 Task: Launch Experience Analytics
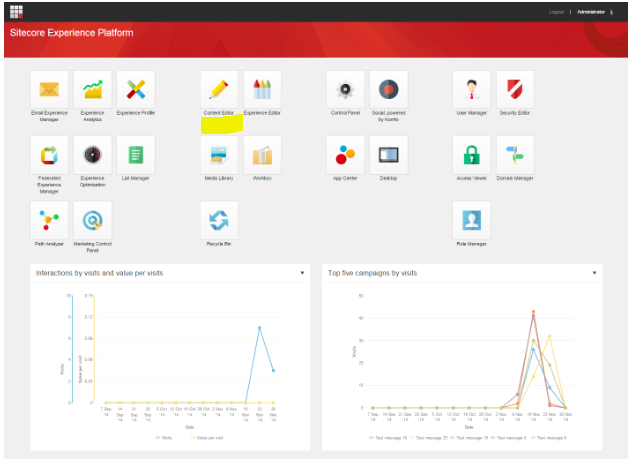point(92,89)
